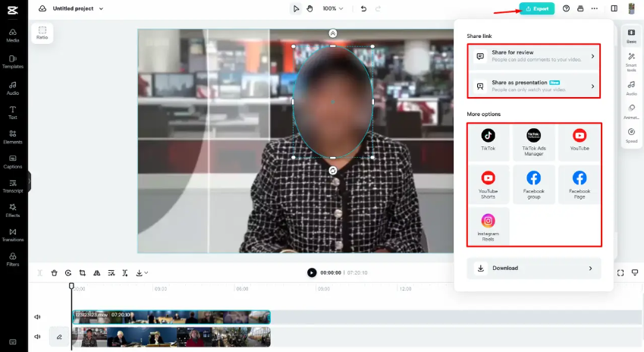This screenshot has width=644, height=352.
Task: Toggle the panel layout icon
Action: point(614,8)
